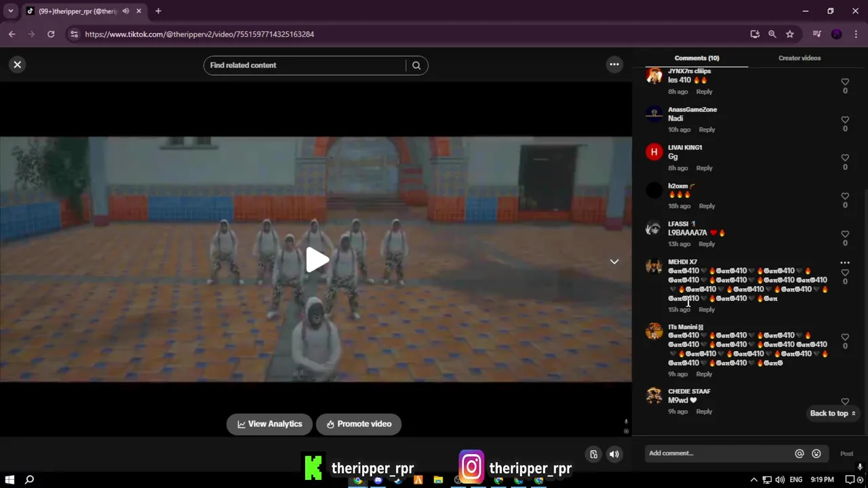Screen dimensions: 868x488
Task: Play the video with the center play button
Action: tap(317, 260)
